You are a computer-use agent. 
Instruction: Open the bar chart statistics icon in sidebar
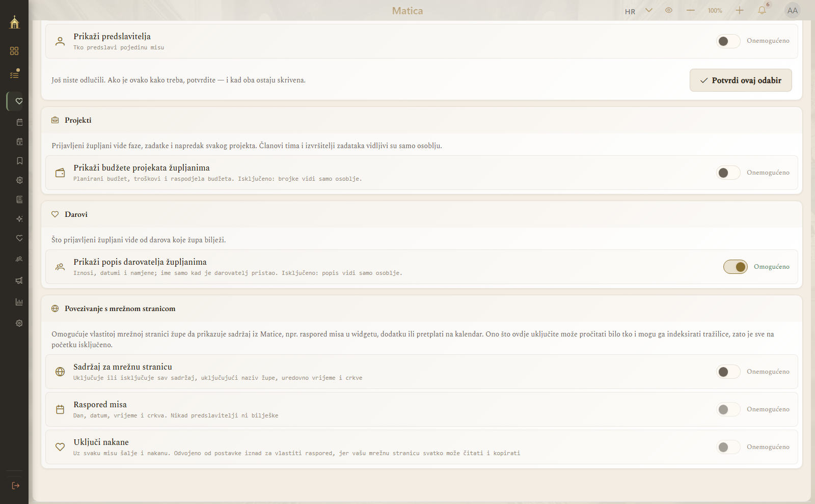19,302
